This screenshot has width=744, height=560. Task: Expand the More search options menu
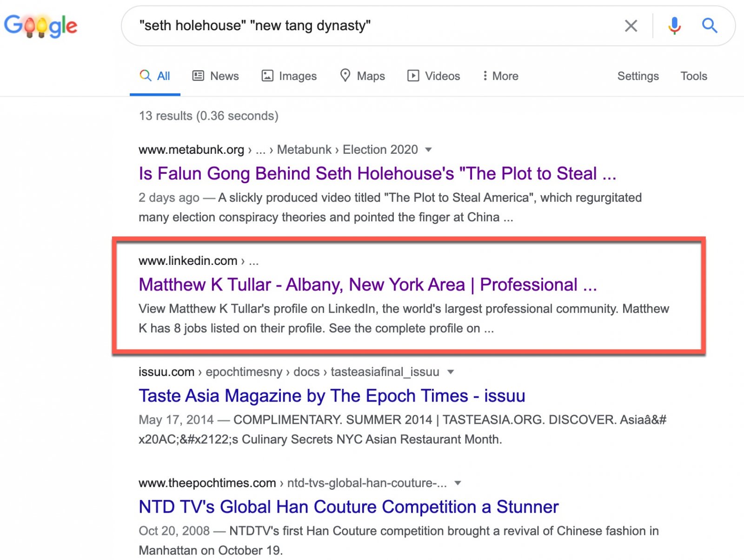(x=500, y=76)
